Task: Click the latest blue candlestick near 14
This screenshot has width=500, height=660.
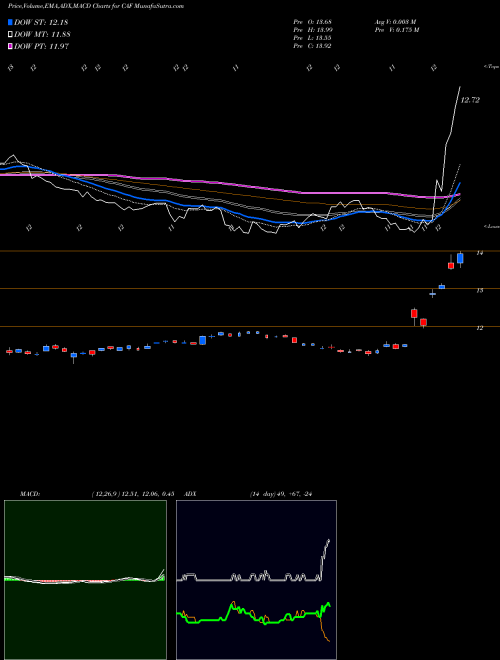Action: [x=460, y=259]
